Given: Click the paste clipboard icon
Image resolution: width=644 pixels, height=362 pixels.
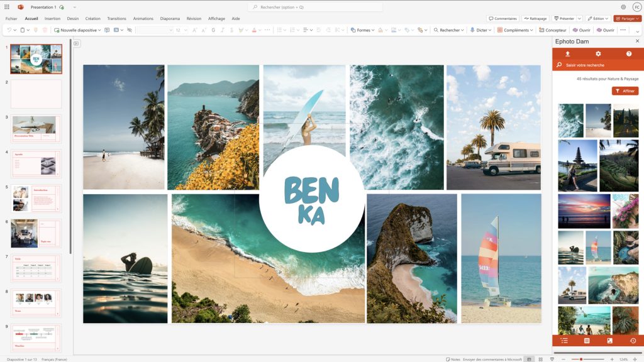Looking at the screenshot, I should (x=23, y=30).
